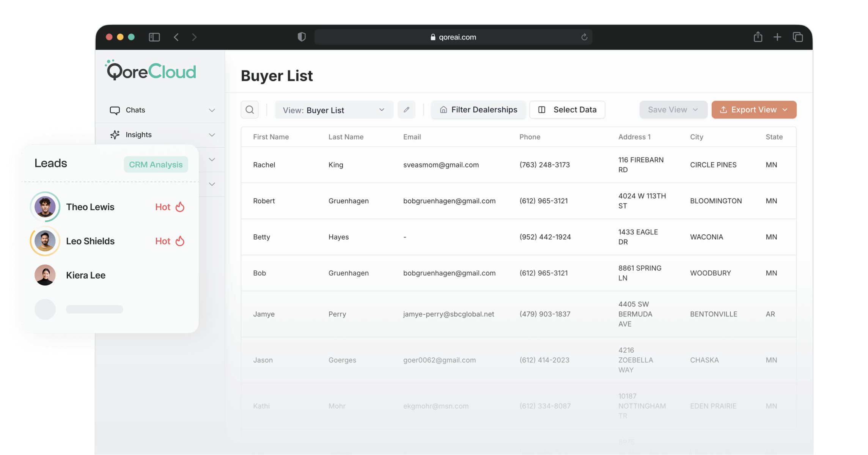Reload the page with refresh icon

tap(584, 37)
